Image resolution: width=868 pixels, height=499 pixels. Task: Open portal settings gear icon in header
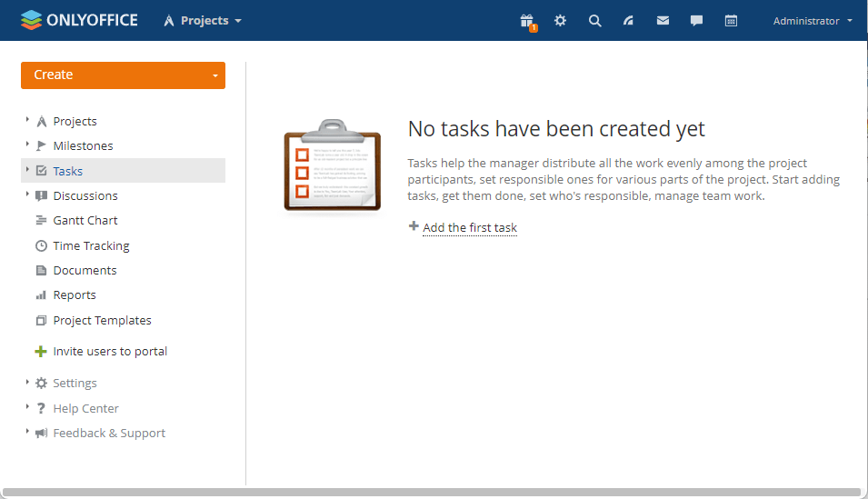(x=560, y=21)
